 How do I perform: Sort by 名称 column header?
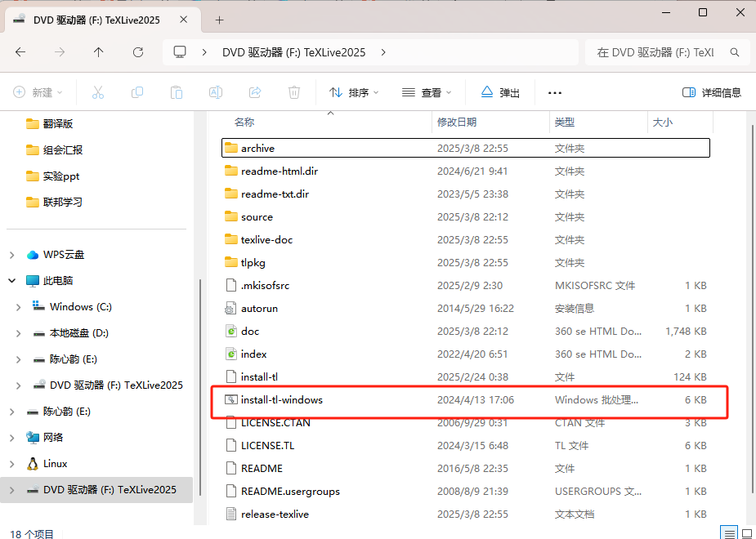click(244, 122)
